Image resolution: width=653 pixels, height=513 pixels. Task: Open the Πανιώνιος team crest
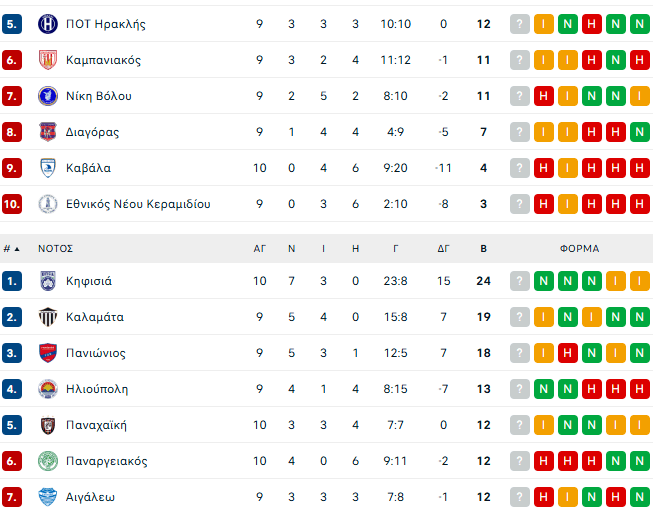pyautogui.click(x=47, y=353)
